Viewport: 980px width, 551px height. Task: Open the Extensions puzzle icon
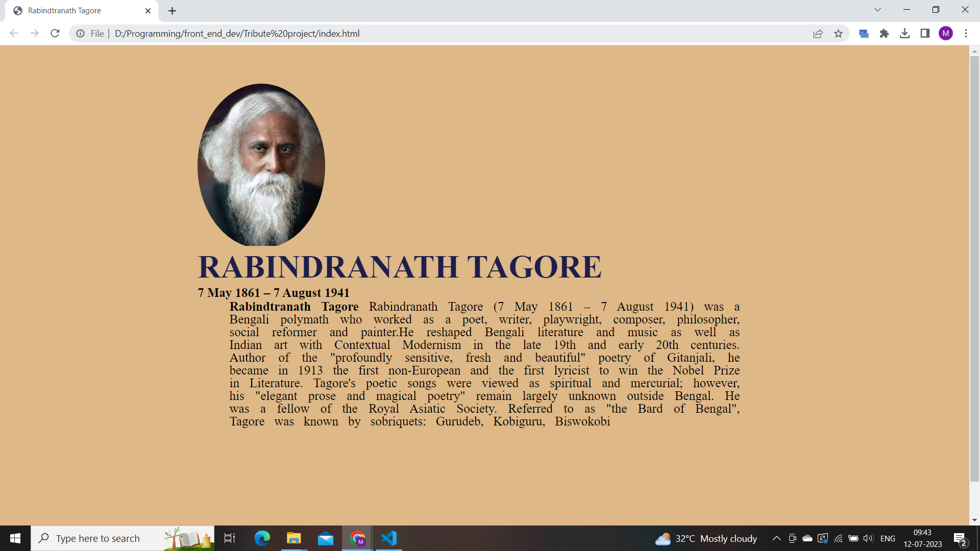pyautogui.click(x=884, y=34)
